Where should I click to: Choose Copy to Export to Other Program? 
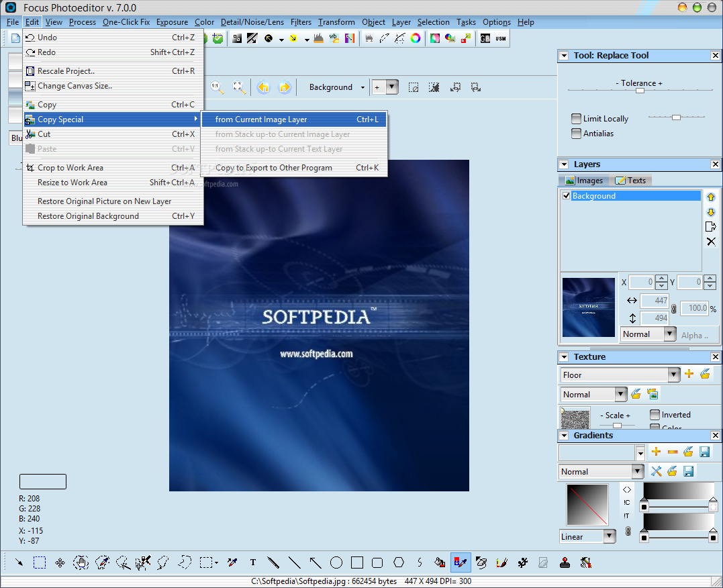294,168
